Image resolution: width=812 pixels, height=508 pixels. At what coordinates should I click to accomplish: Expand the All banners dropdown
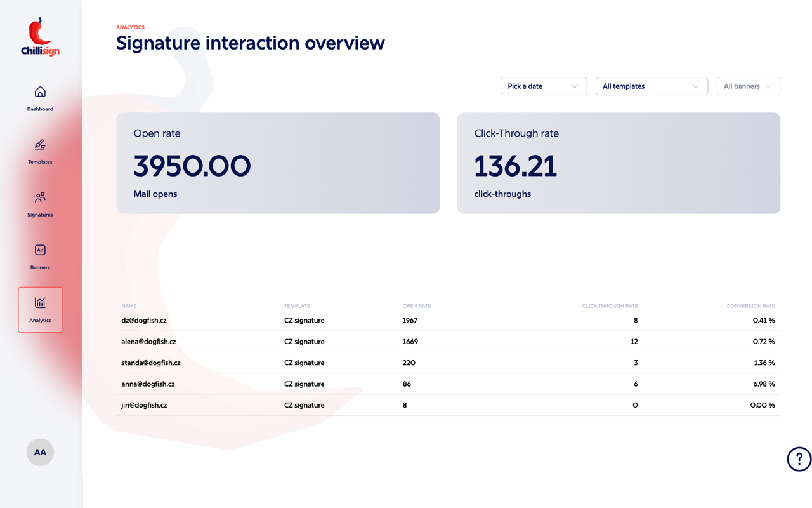coord(748,86)
